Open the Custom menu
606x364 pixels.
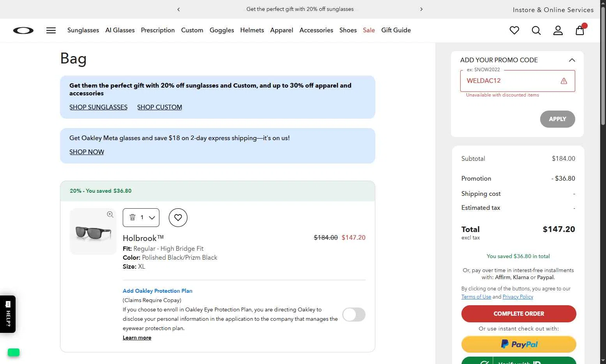pyautogui.click(x=192, y=30)
